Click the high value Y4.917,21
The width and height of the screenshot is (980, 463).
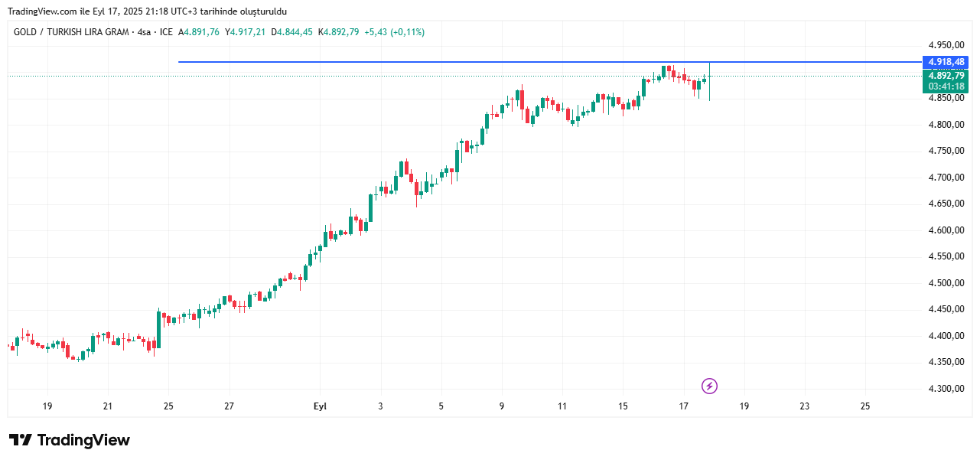(245, 32)
